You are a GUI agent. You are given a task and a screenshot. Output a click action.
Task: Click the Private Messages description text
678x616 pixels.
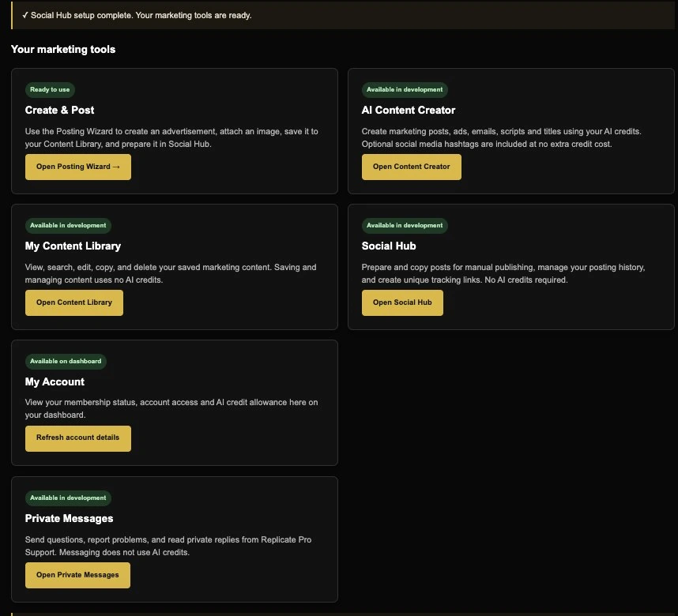point(168,546)
